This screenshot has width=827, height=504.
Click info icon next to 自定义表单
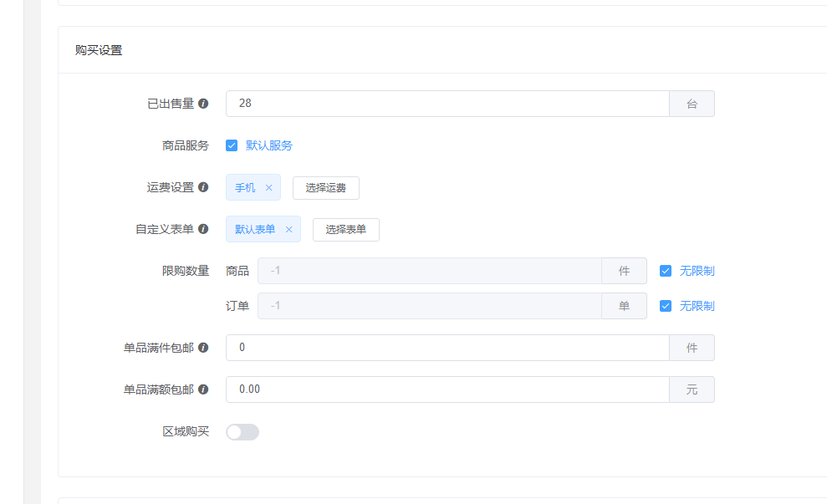coord(203,229)
